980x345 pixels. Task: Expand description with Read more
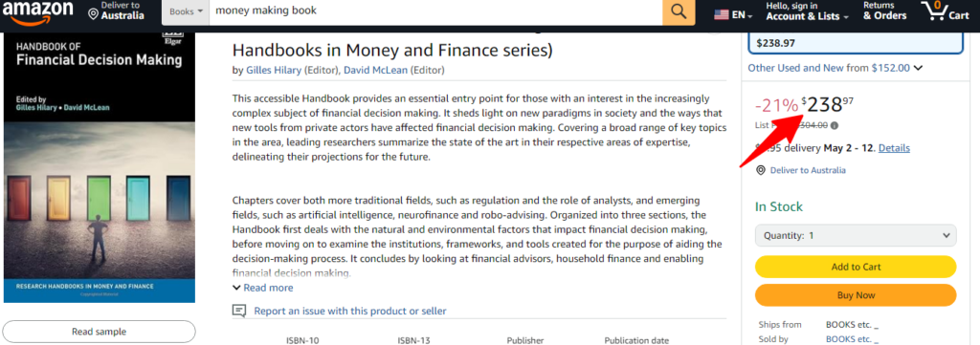(262, 288)
